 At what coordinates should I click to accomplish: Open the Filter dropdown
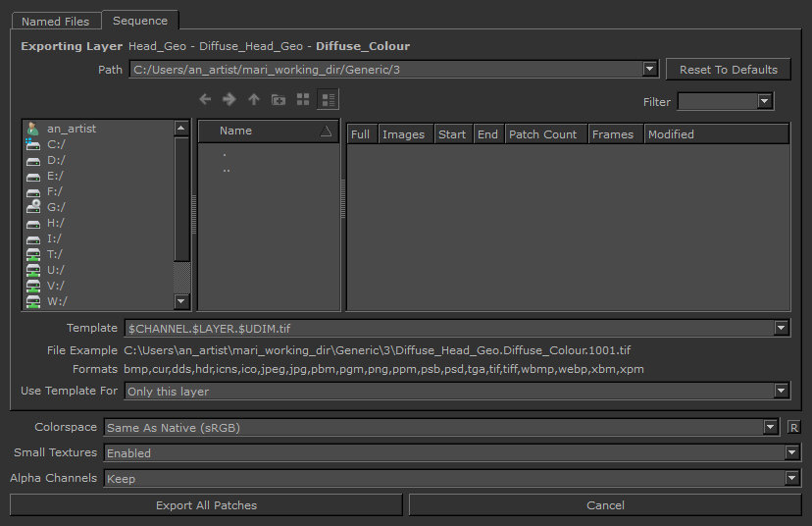point(764,102)
